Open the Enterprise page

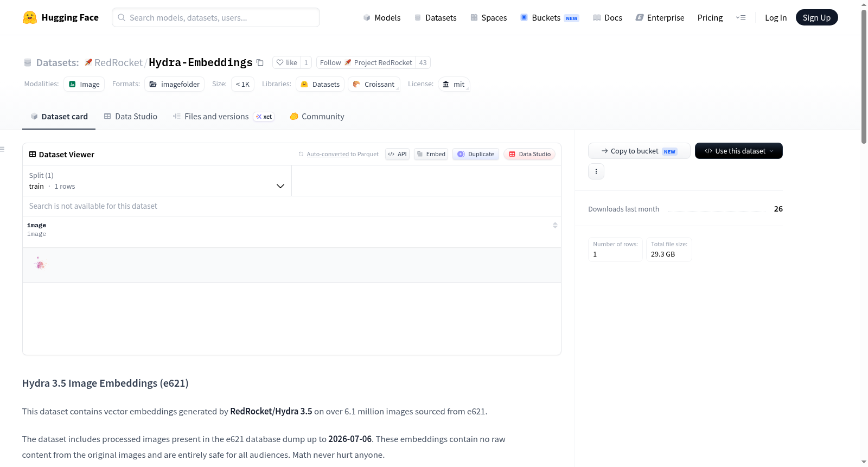coord(660,17)
